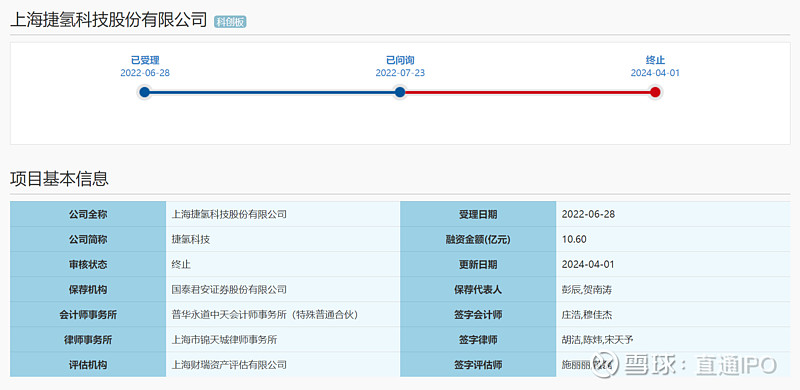Click the page title 上海捷氢科技股份有限公司

[x=109, y=20]
